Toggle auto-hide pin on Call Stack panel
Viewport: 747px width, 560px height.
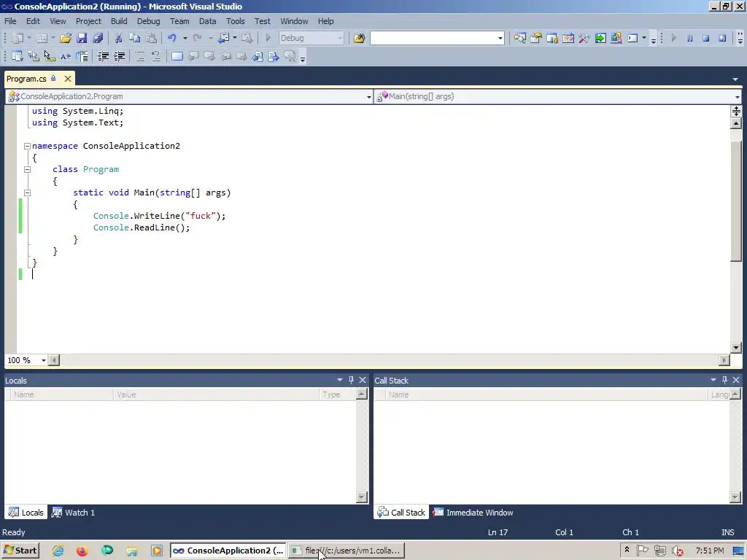(x=724, y=380)
